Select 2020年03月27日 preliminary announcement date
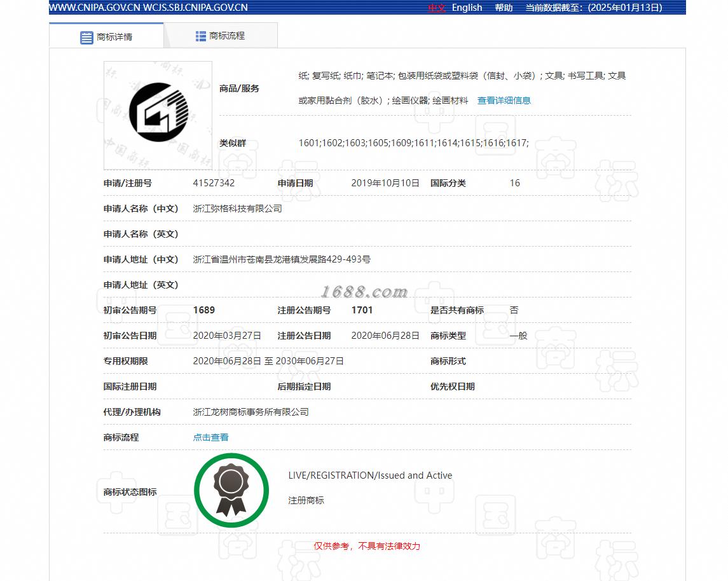Screen dimensions: 728x581 coord(227,336)
